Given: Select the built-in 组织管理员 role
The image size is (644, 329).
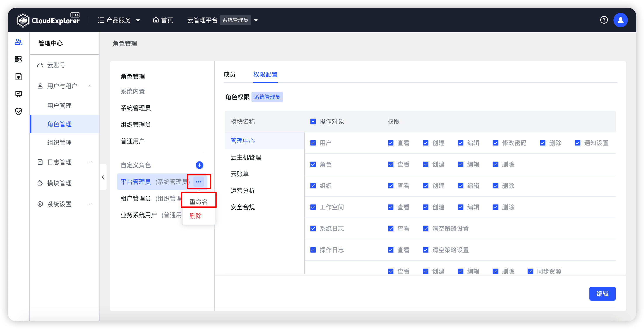Looking at the screenshot, I should [136, 124].
